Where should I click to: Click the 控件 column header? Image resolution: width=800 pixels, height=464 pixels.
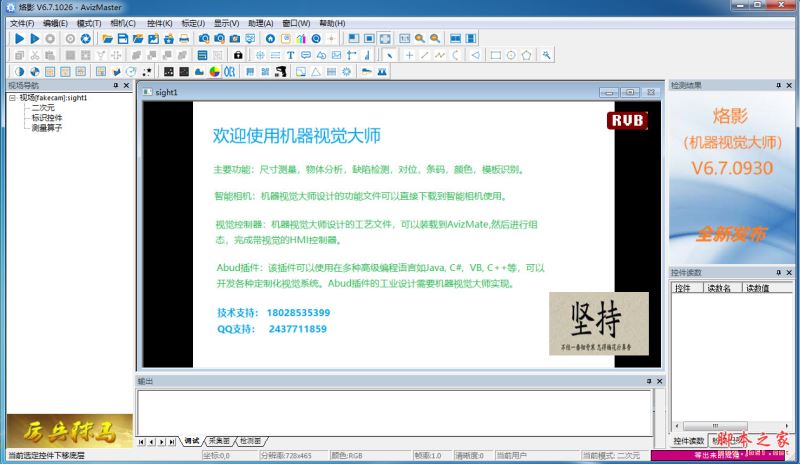click(x=687, y=288)
